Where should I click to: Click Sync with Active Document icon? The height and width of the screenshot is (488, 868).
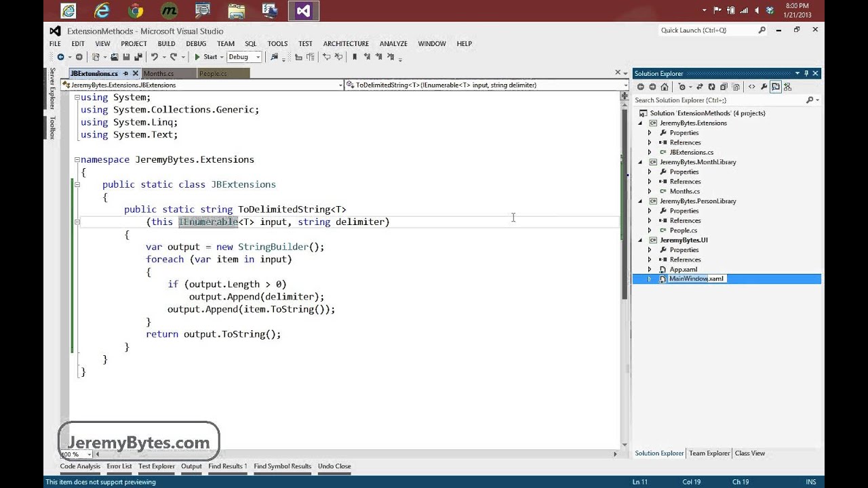(700, 87)
